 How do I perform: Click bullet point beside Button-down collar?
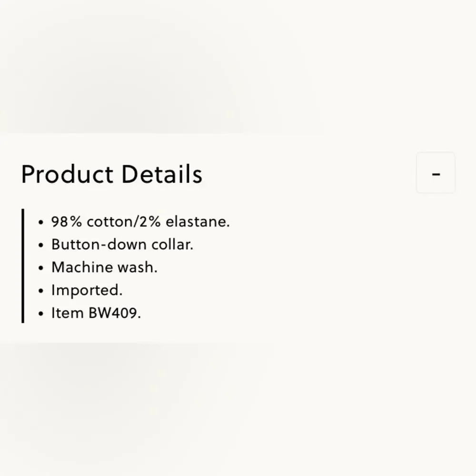(41, 245)
